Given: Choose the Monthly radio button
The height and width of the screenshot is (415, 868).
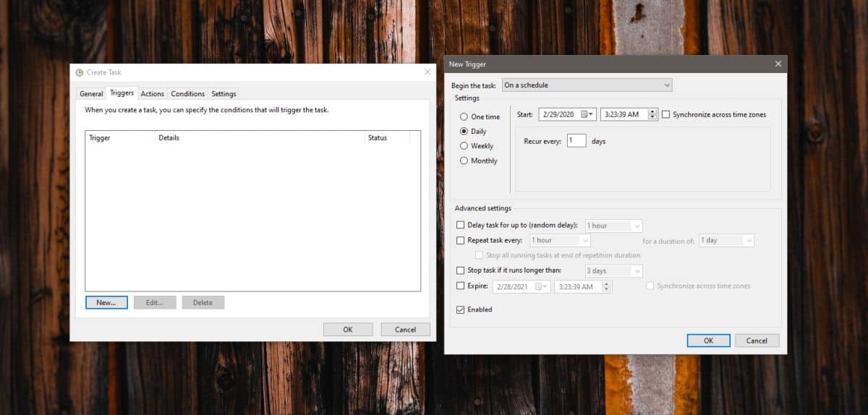Looking at the screenshot, I should click(464, 161).
